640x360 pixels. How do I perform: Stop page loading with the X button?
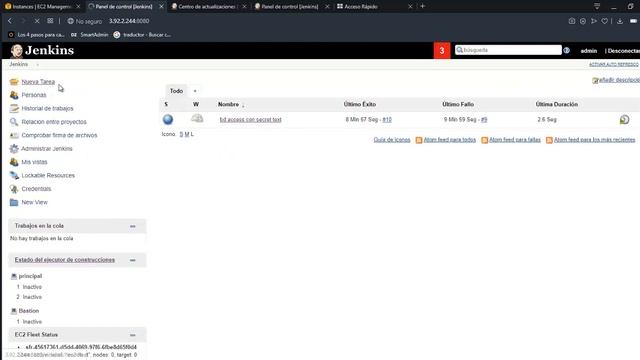coord(36,21)
